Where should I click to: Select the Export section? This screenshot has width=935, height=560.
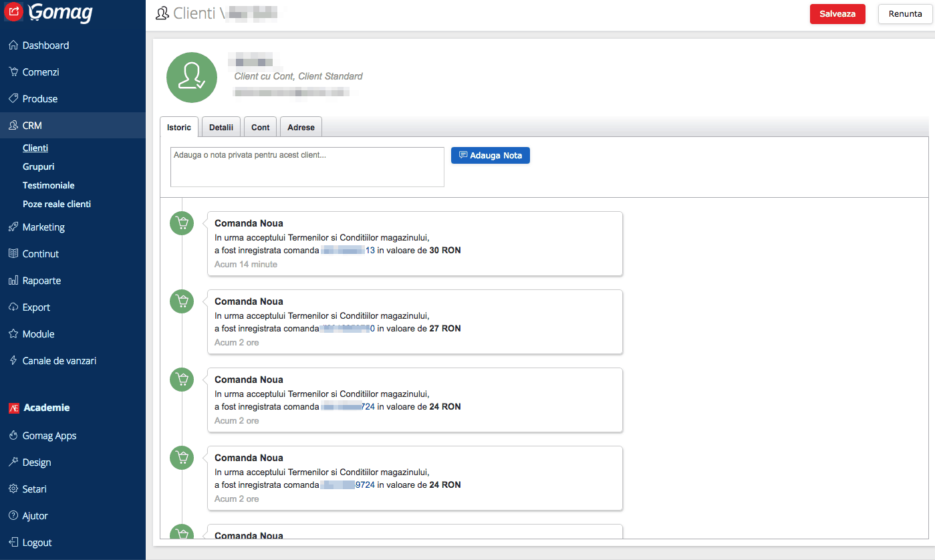(x=35, y=307)
